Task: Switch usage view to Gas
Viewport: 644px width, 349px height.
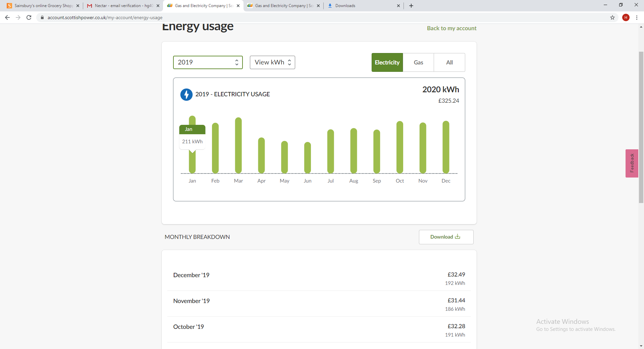Action: (418, 62)
